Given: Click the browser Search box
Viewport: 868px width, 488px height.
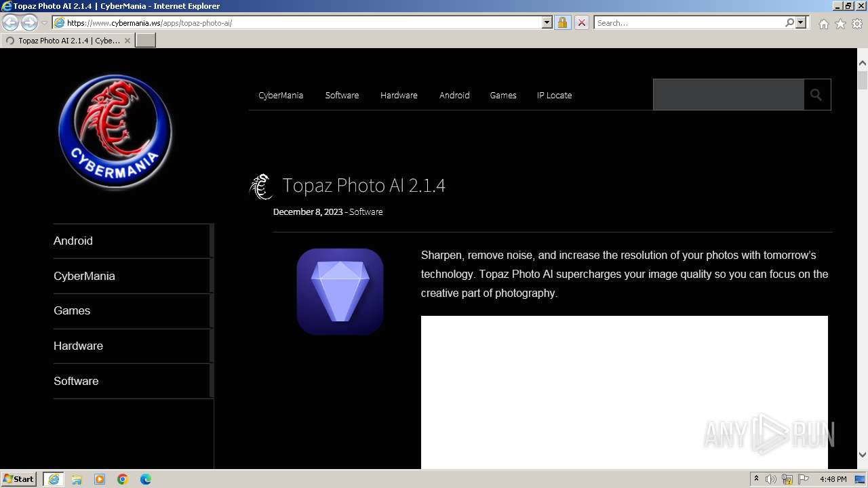Looking at the screenshot, I should 689,22.
